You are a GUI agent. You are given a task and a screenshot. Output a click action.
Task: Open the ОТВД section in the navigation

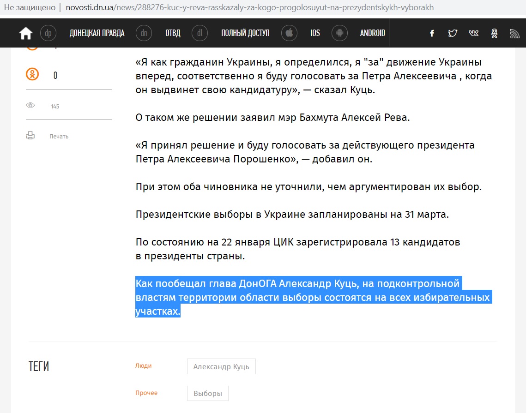coord(173,33)
